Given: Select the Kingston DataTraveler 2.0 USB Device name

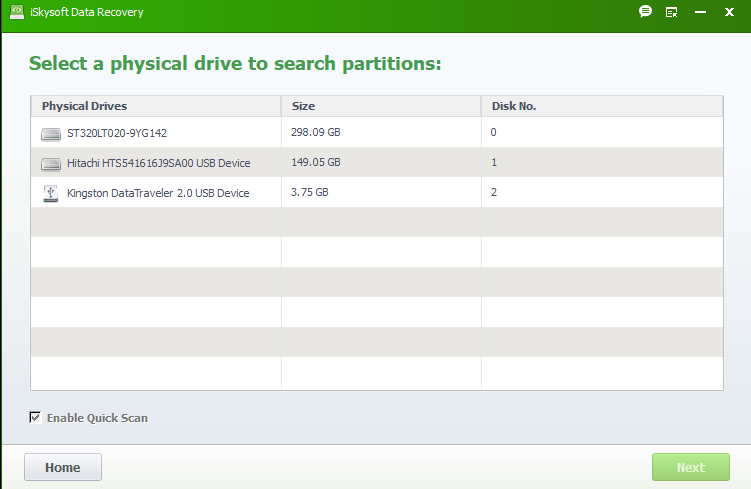Looking at the screenshot, I should pos(158,193).
